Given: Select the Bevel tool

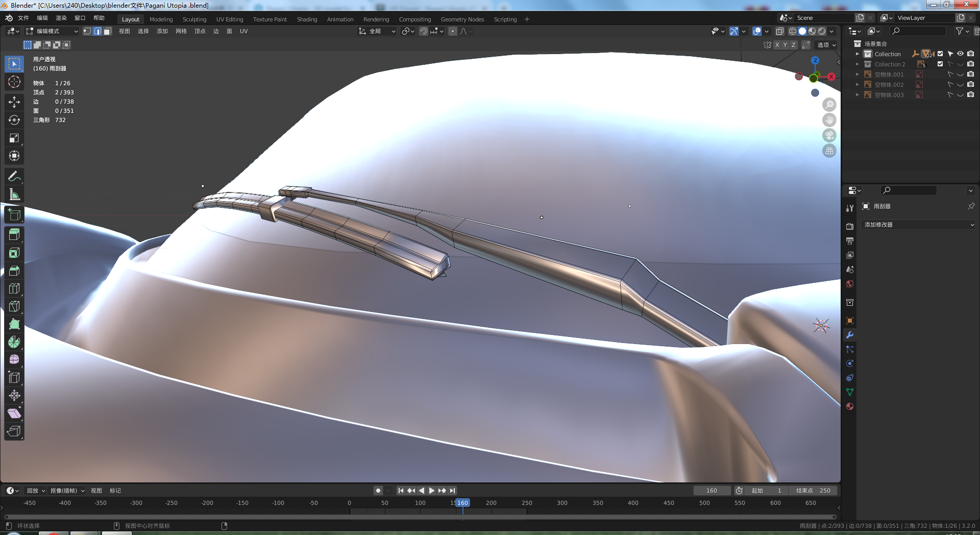Looking at the screenshot, I should [x=14, y=271].
